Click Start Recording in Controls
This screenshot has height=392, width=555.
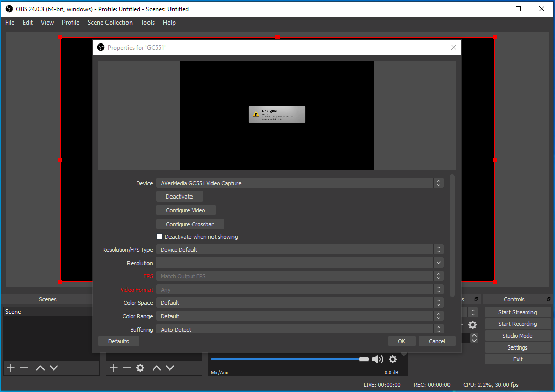(x=518, y=324)
